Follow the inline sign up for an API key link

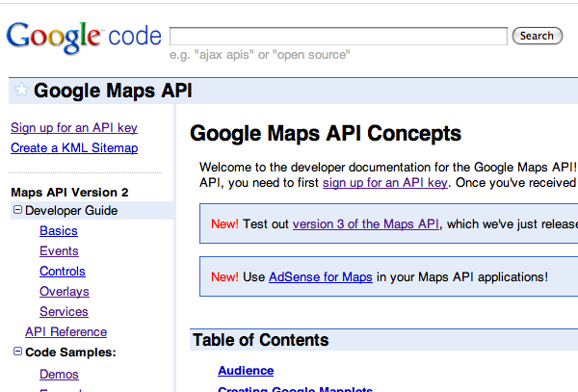click(x=384, y=183)
